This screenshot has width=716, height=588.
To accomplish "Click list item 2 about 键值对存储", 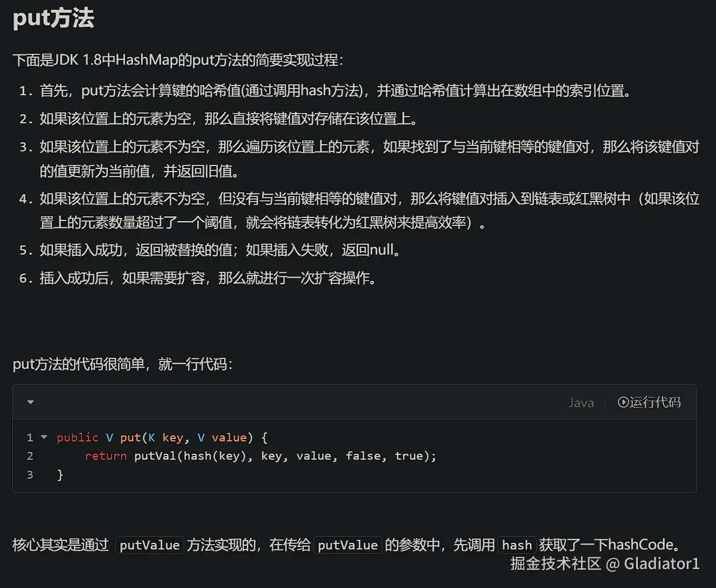I will pos(229,118).
